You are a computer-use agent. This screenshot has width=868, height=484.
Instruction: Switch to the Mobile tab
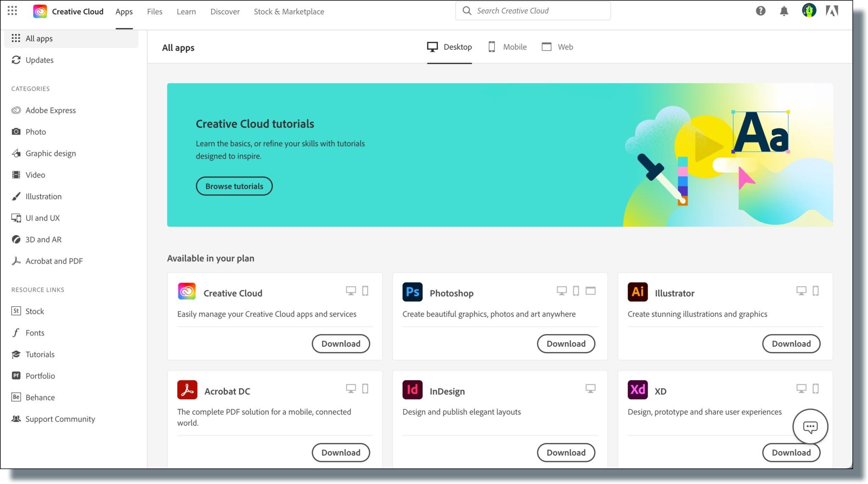(507, 47)
